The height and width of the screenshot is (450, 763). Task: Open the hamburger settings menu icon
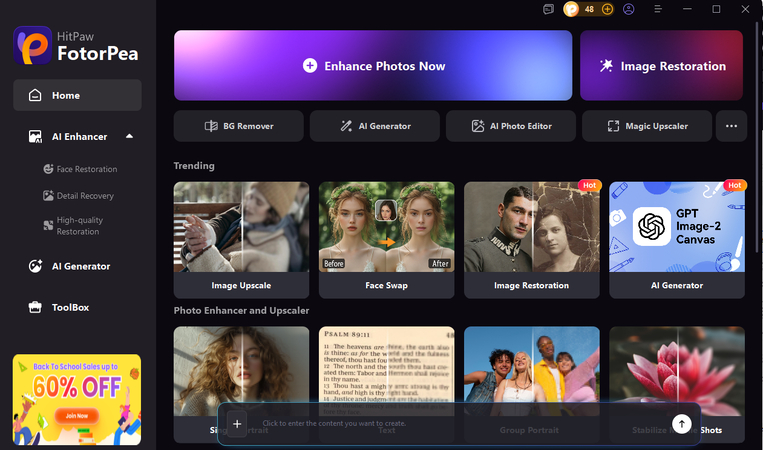pos(658,9)
